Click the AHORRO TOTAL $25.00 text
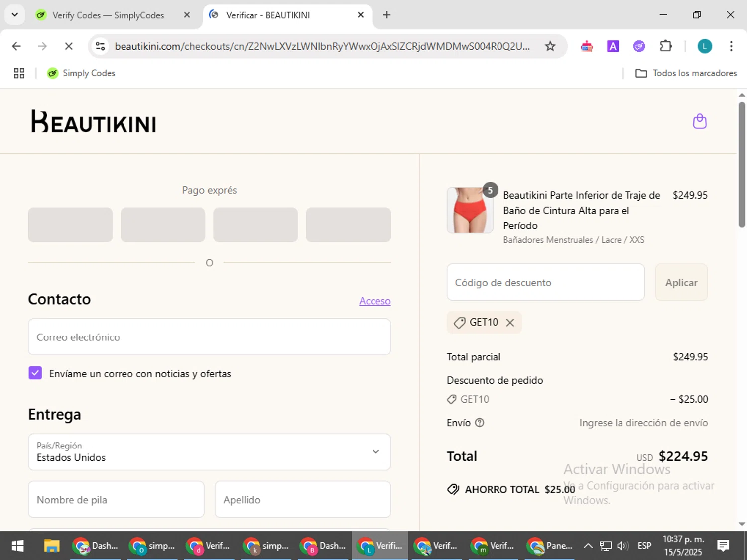 (x=520, y=490)
